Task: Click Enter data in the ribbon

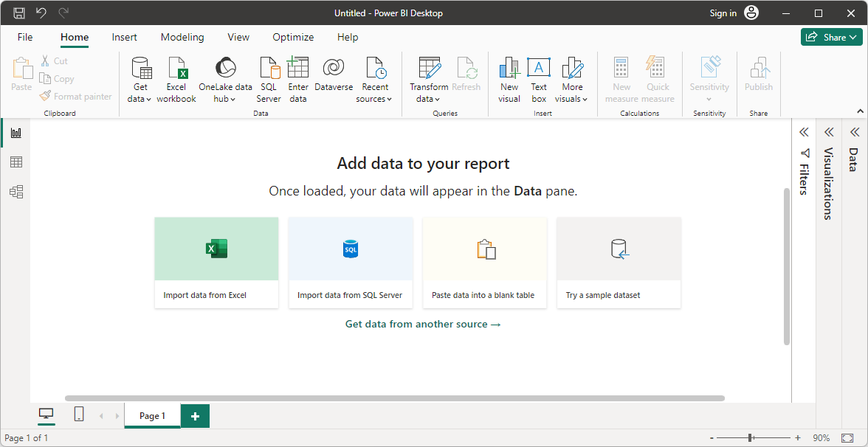Action: [x=298, y=80]
